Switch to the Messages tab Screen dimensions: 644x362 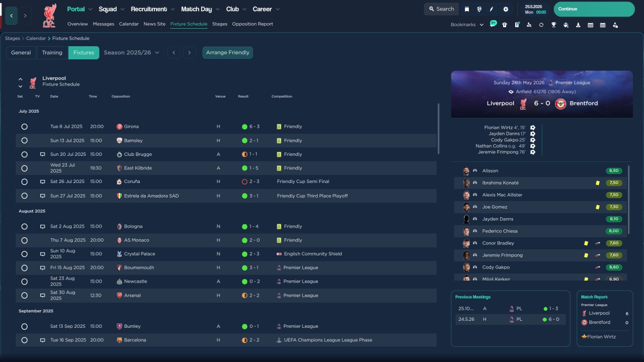(104, 24)
